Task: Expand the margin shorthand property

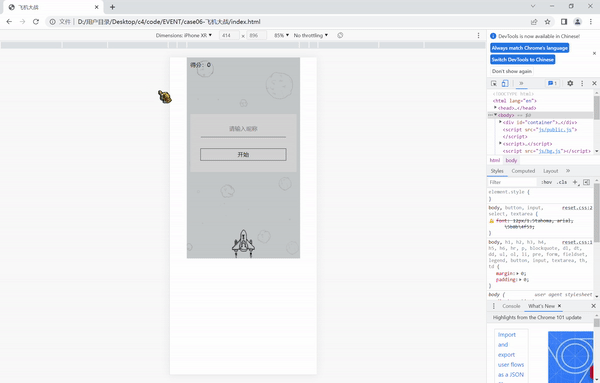Action: (518, 274)
